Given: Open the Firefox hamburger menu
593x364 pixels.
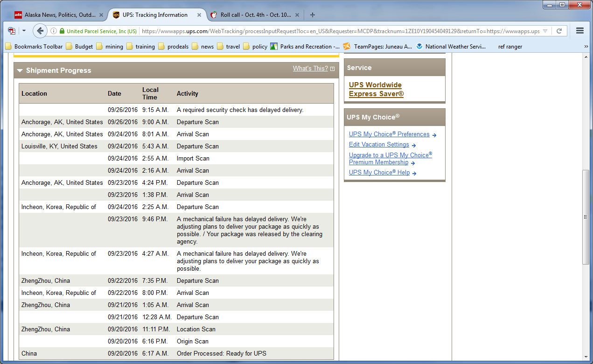Looking at the screenshot, I should pyautogui.click(x=580, y=31).
